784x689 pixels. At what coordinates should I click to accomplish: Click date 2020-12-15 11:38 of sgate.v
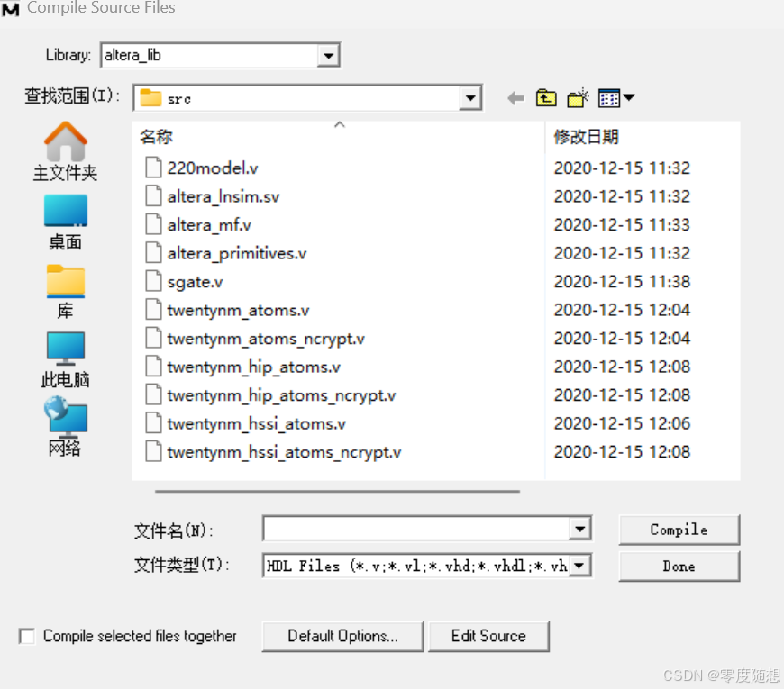coord(622,281)
